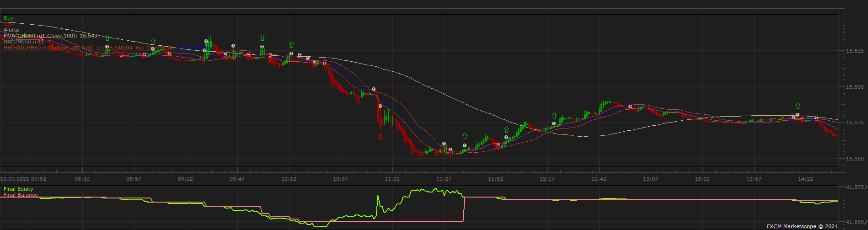
Task: Click the Final Equity legend label
Action: [x=18, y=189]
